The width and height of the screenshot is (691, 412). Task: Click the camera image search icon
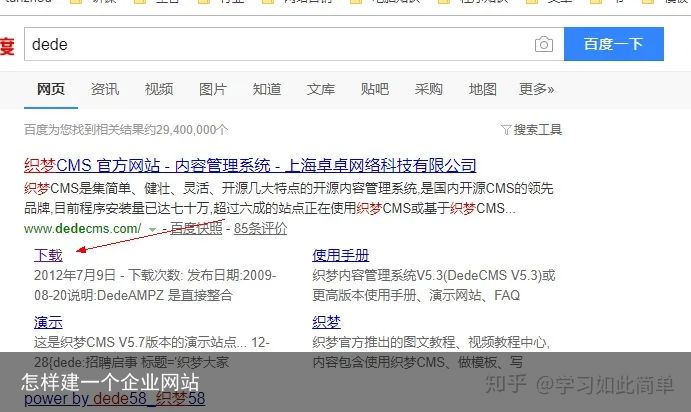coord(543,45)
